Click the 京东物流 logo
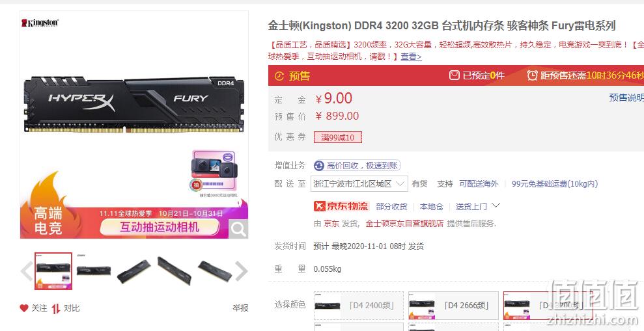Screen dimensions: 644x331 341,206
